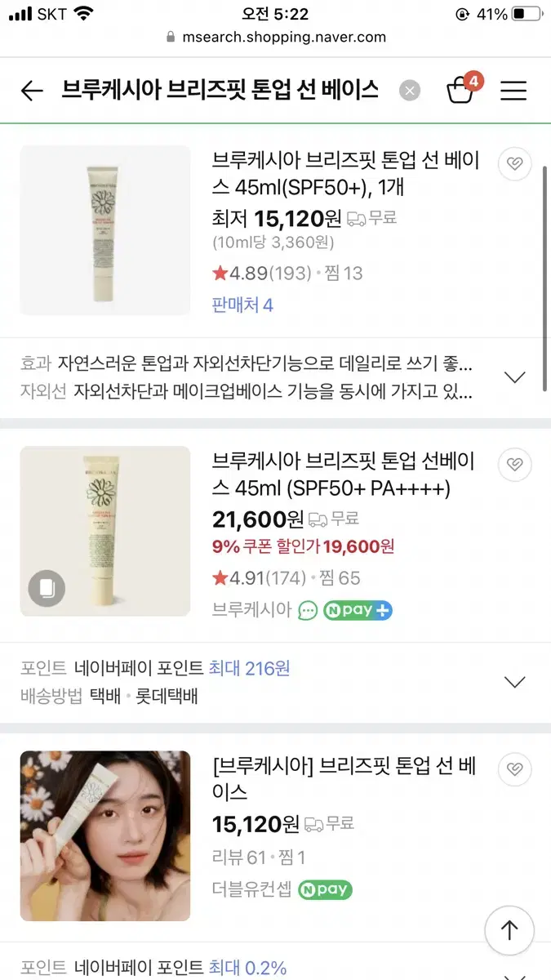Toggle wishlist heart on first product

514,163
